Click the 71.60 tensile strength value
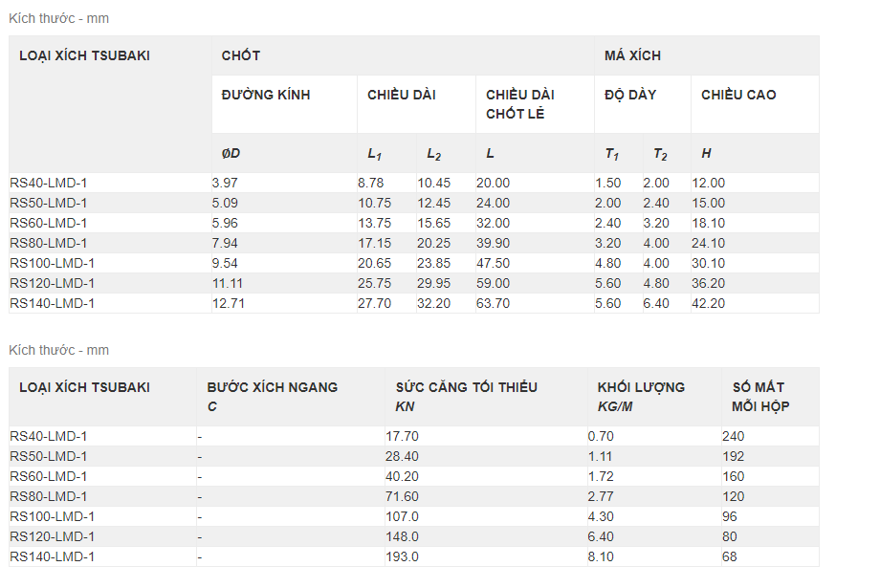This screenshot has width=880, height=588. (x=403, y=497)
